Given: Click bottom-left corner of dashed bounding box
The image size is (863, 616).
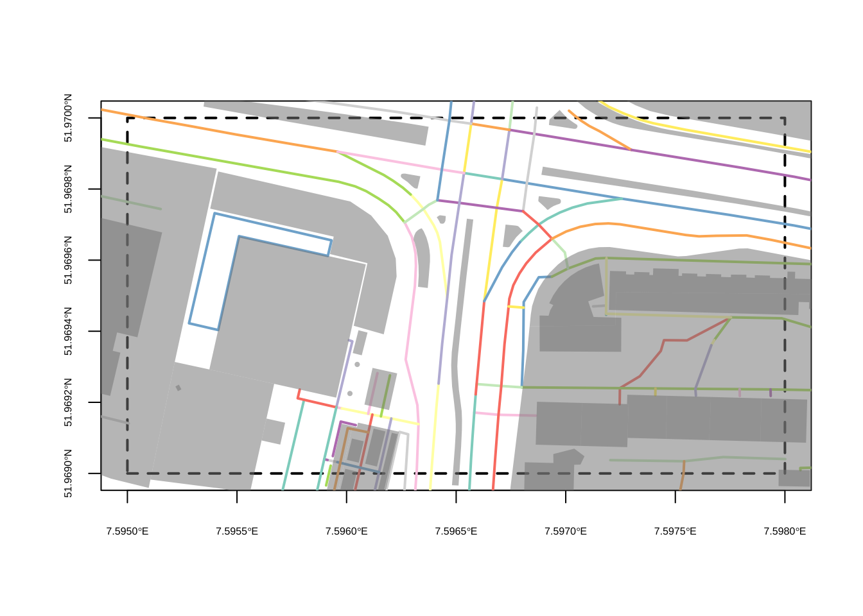Looking at the screenshot, I should click(x=128, y=474).
